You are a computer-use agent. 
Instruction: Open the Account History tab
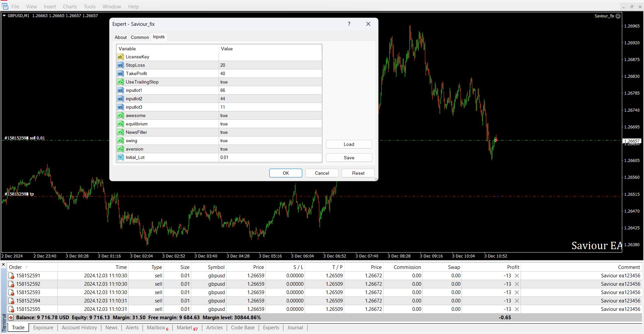point(79,328)
